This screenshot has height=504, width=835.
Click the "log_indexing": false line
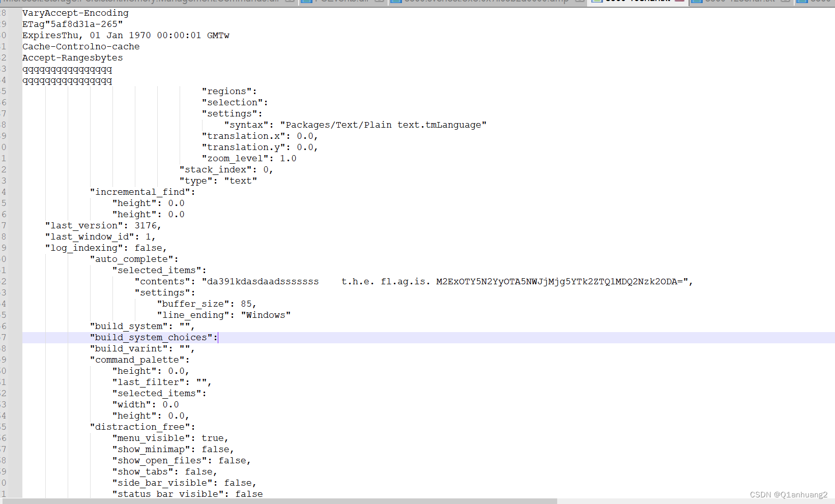point(106,248)
